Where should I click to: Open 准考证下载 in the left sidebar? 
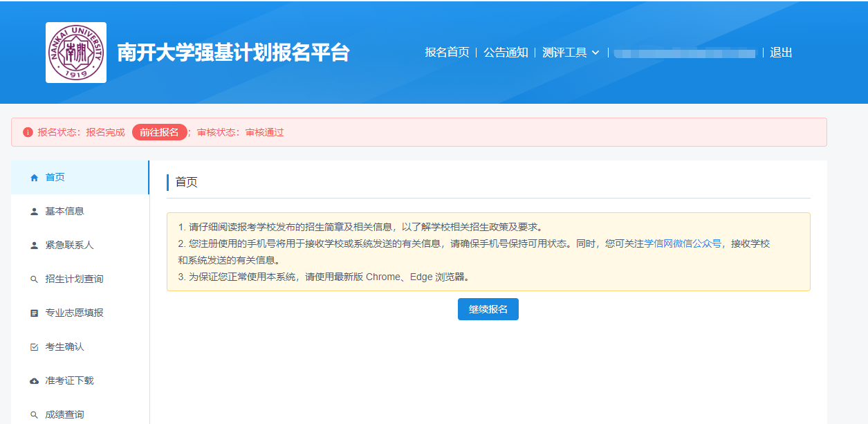pos(80,380)
